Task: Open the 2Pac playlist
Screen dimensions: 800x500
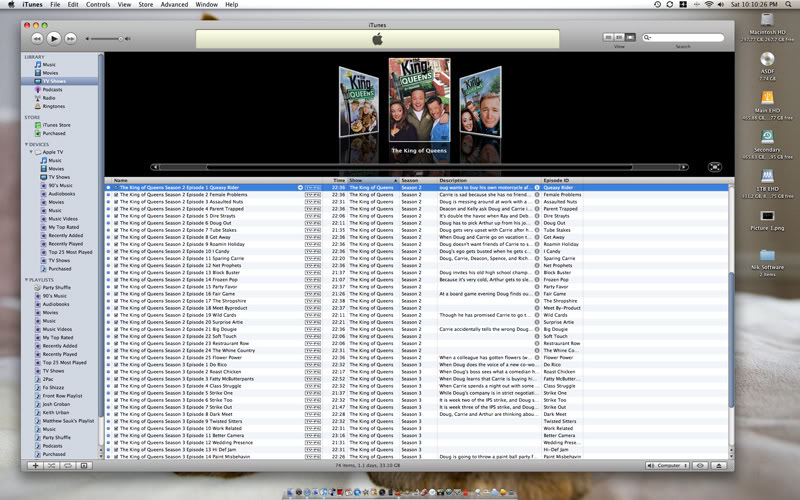Action: coord(47,380)
